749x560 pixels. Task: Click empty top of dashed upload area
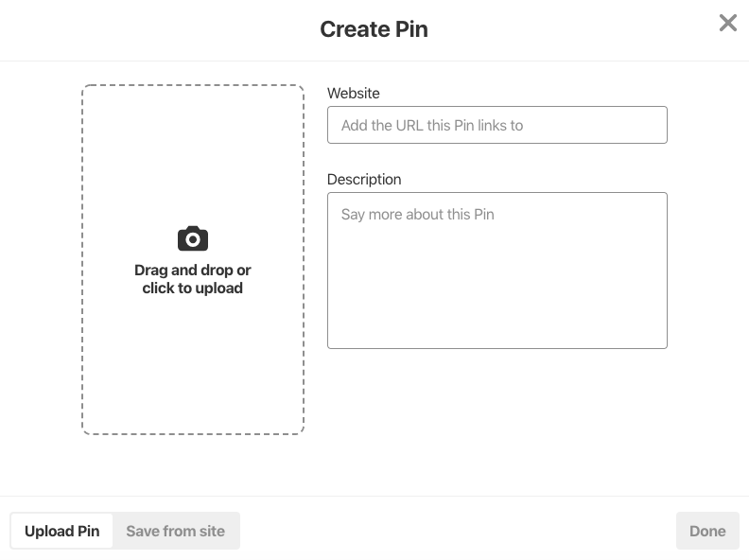(x=193, y=144)
